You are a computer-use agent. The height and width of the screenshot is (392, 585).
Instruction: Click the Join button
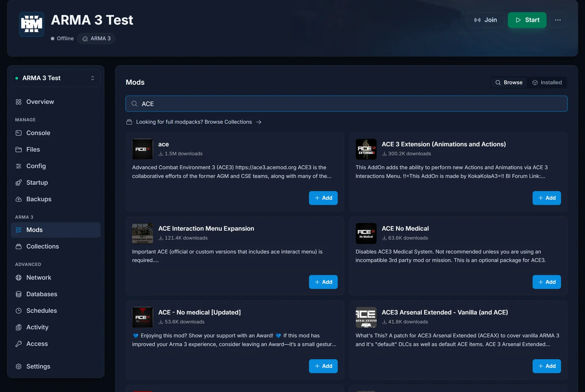click(x=485, y=20)
